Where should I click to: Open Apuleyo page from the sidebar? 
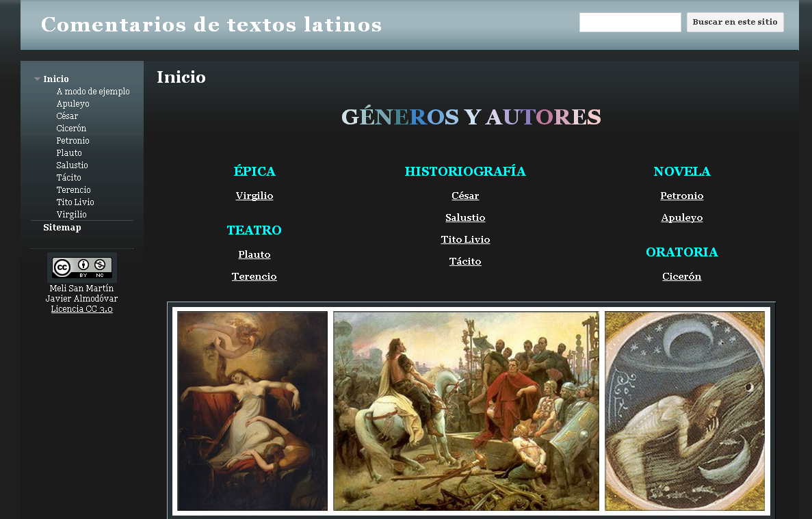[x=73, y=103]
